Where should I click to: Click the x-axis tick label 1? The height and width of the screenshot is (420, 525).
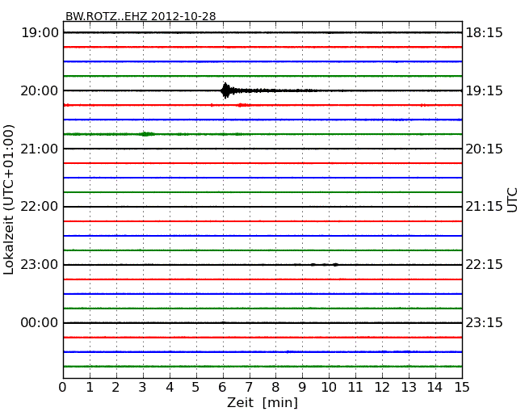(x=90, y=387)
